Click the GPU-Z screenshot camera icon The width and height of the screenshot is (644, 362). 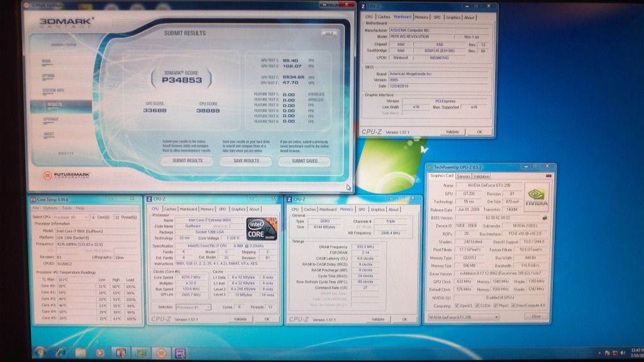548,176
